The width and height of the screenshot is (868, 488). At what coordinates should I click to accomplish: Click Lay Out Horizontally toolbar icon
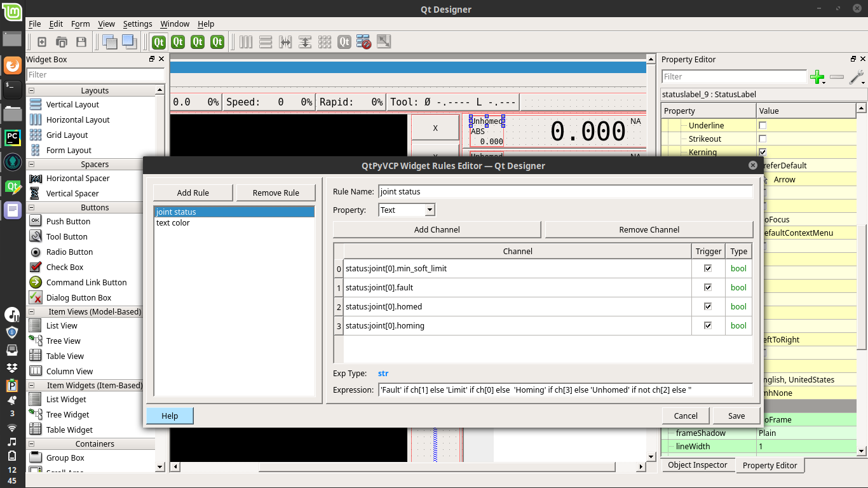(x=246, y=42)
